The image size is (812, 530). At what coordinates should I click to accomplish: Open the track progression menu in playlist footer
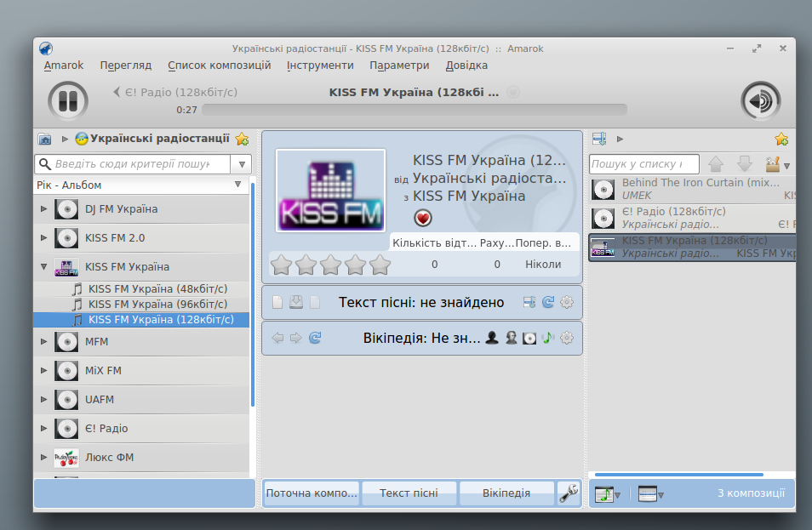(x=608, y=494)
